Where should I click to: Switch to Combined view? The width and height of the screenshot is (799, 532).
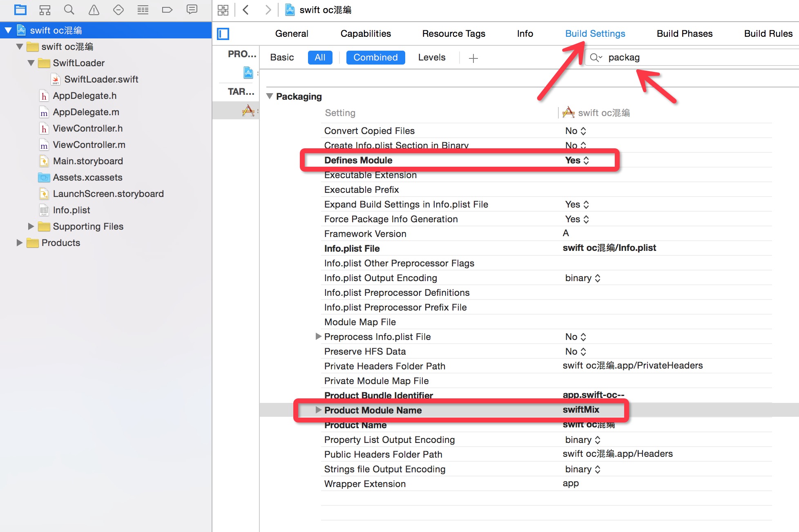coord(375,58)
